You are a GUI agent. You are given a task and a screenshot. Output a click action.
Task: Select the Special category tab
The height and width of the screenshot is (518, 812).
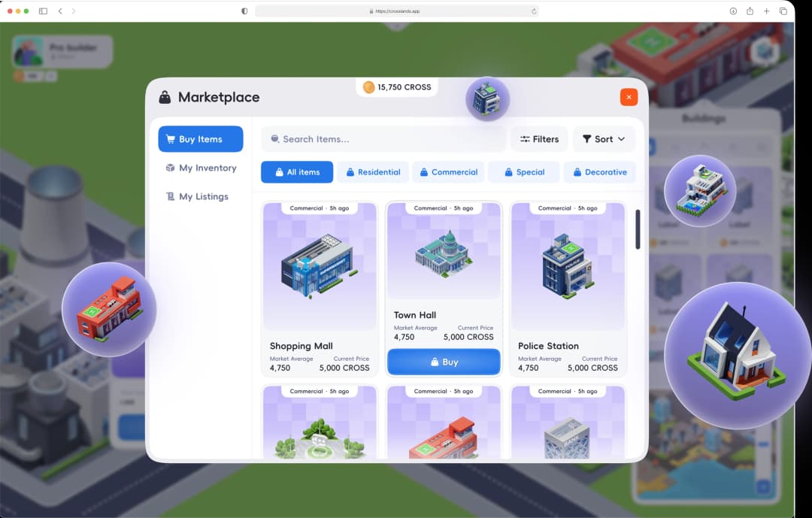(524, 172)
